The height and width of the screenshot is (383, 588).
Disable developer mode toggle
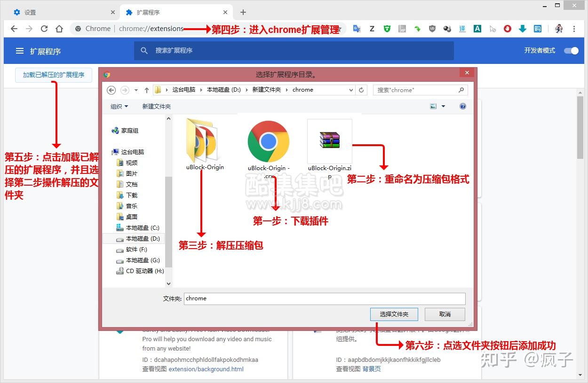571,50
